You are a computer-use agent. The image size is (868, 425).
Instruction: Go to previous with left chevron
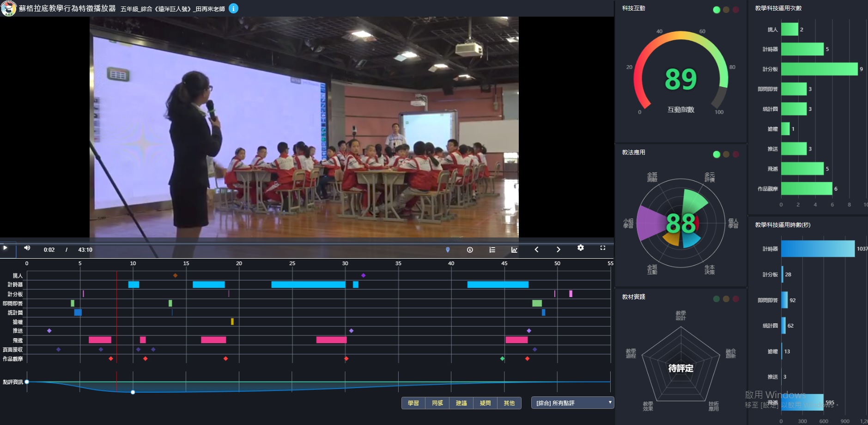coord(536,249)
